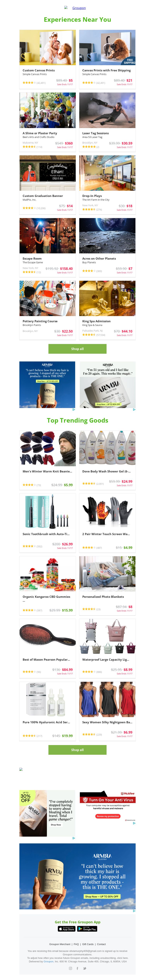Open Groupon Merchant footer link

tap(60, 944)
